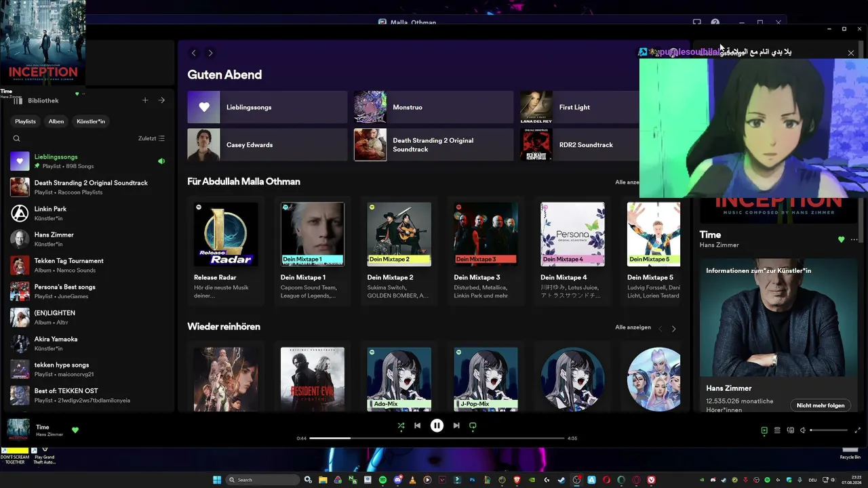Open the connect to device icon
The image size is (868, 488).
(790, 430)
